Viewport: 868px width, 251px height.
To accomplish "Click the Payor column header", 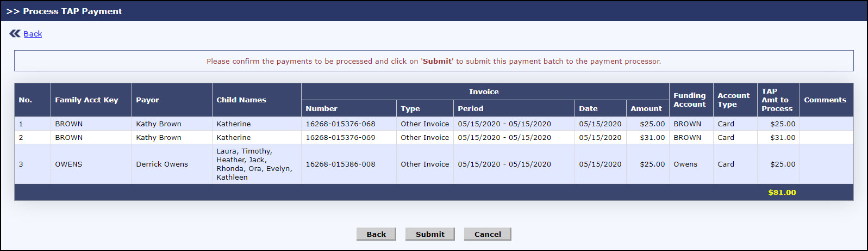I will tap(147, 100).
